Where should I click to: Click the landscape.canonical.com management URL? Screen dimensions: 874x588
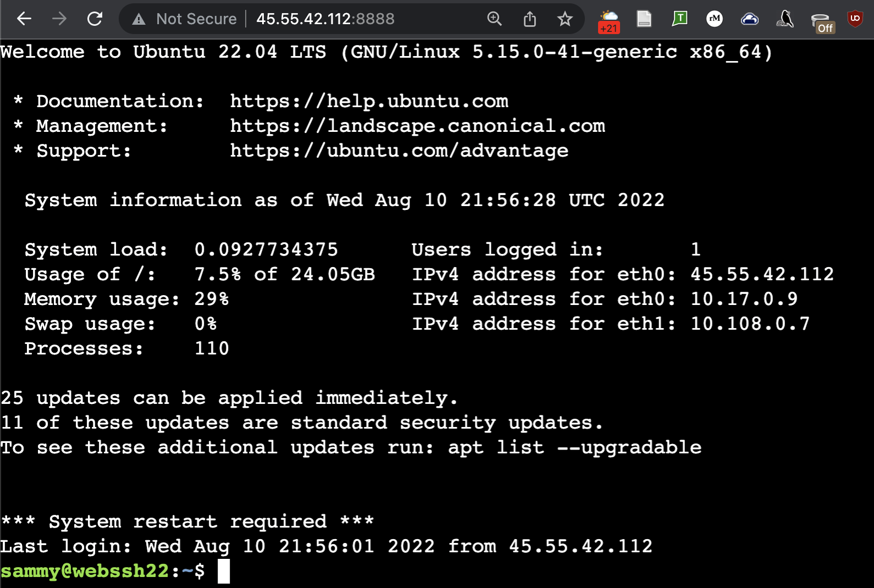(417, 126)
